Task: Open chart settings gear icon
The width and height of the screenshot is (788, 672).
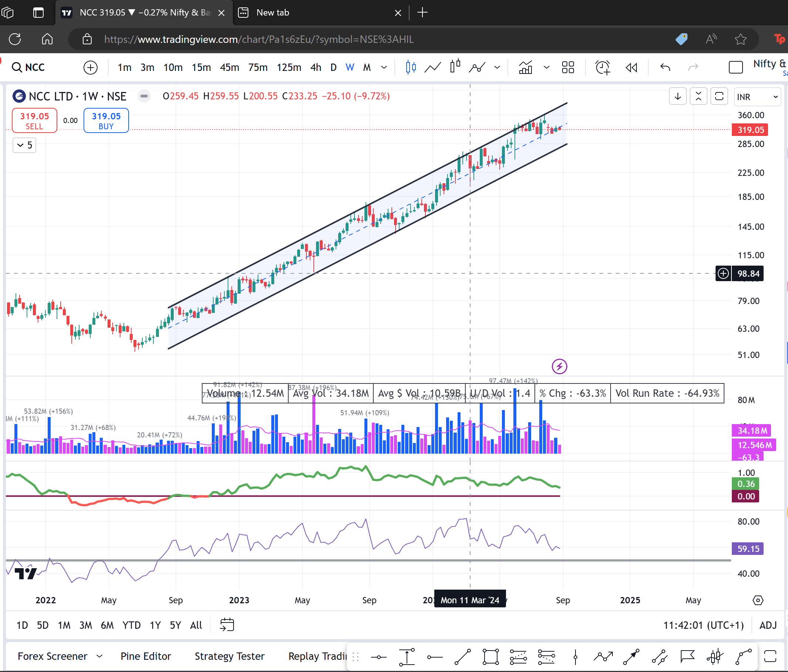Action: pos(758,600)
